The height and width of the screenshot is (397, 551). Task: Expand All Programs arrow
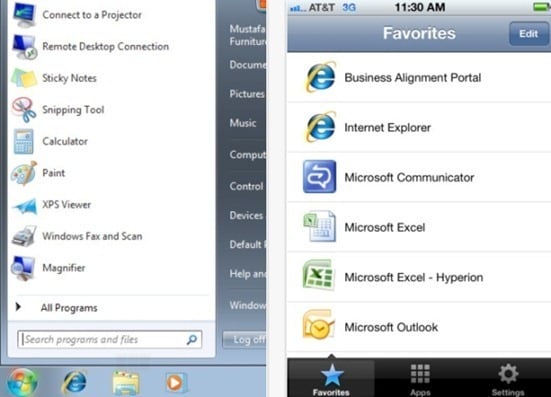18,307
